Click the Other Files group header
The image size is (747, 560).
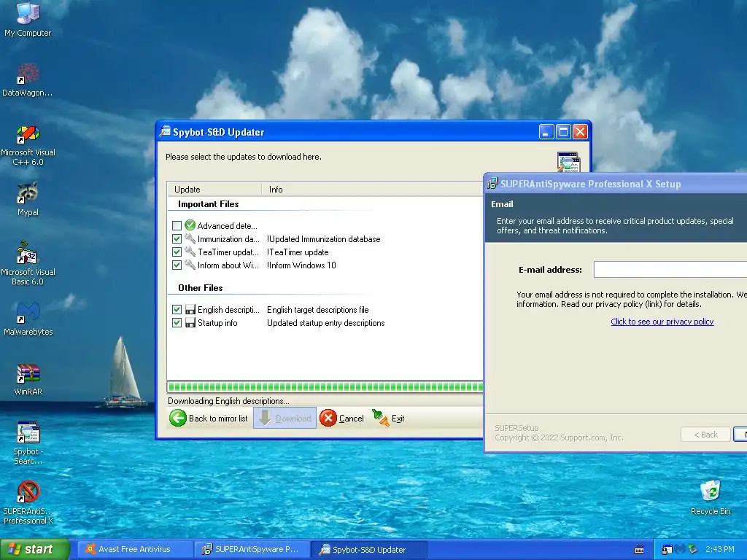pyautogui.click(x=200, y=287)
